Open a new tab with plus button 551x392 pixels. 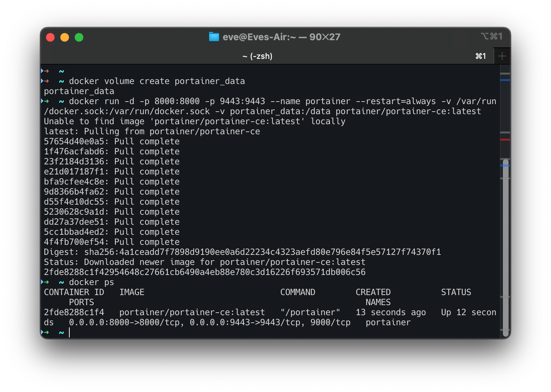pyautogui.click(x=502, y=56)
